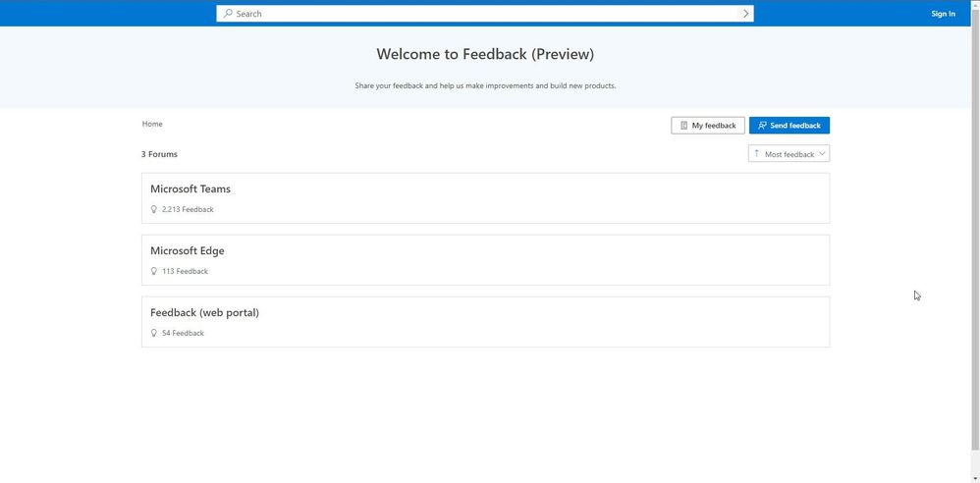The image size is (980, 483).
Task: Click the lightbulb icon beside 54 Feedback
Action: (x=154, y=333)
